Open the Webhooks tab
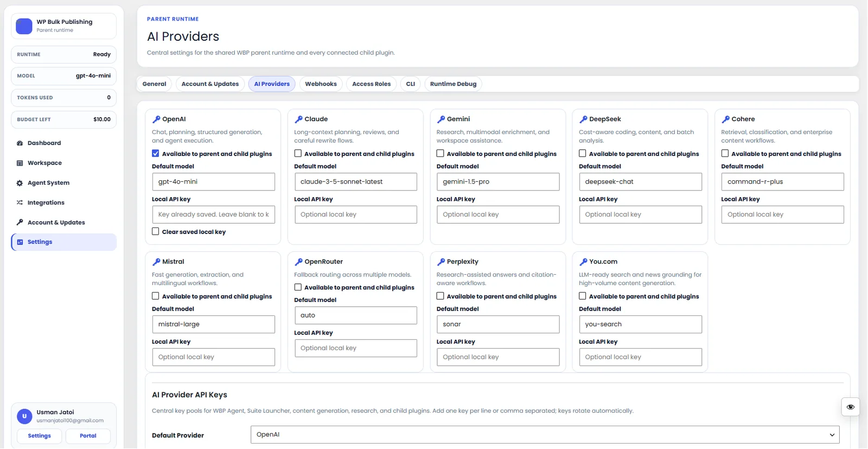The height and width of the screenshot is (449, 868). (321, 84)
